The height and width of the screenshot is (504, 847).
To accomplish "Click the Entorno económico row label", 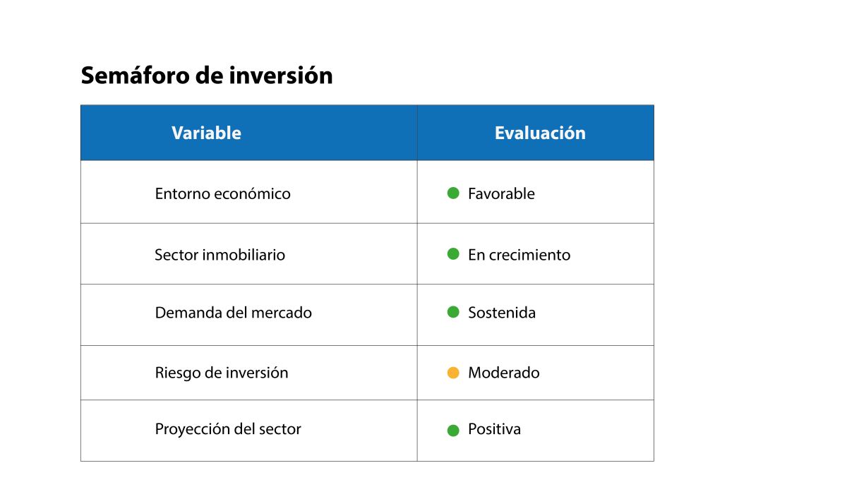I will click(x=222, y=193).
